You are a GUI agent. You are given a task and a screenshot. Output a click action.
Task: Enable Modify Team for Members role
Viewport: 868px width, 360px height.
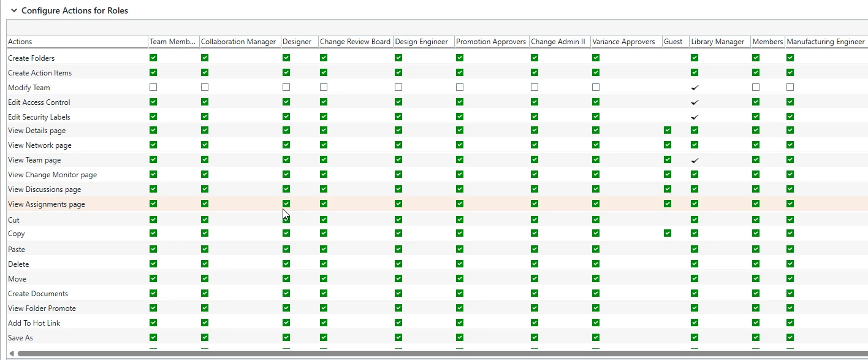pos(756,87)
